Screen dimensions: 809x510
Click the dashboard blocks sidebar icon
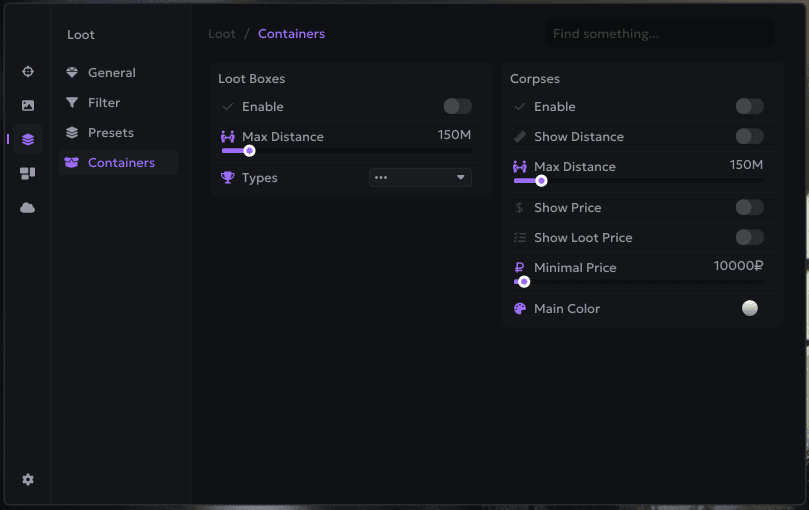click(x=28, y=173)
